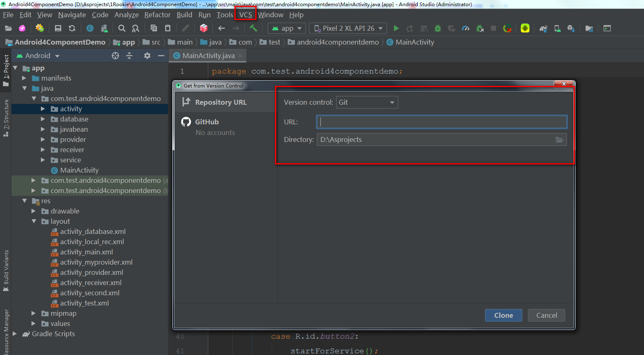Click browse folder icon in Directory field

point(559,139)
